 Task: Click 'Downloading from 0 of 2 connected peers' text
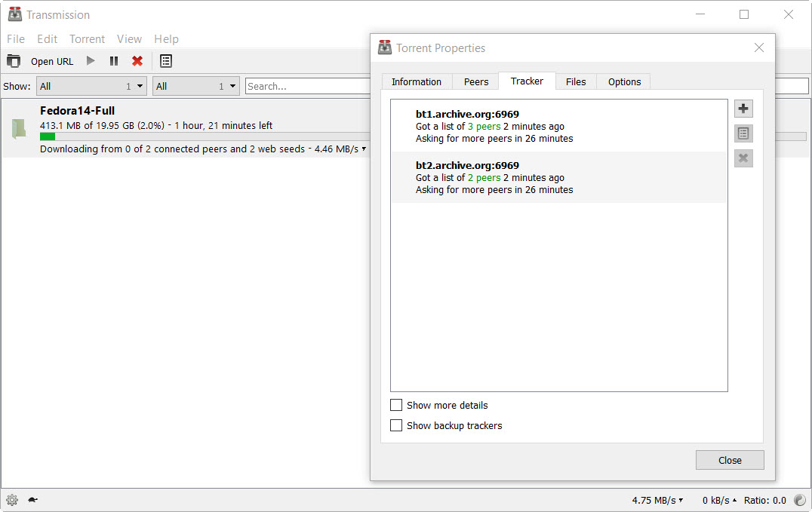(199, 149)
